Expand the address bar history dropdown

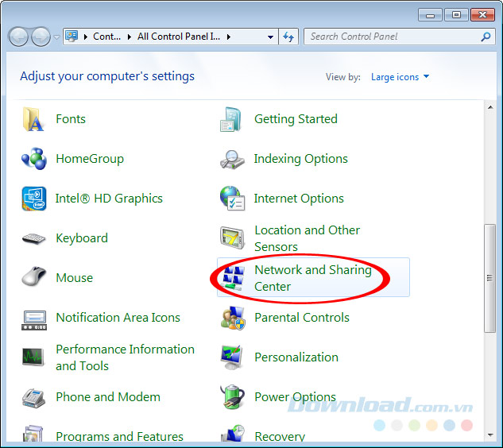(270, 37)
